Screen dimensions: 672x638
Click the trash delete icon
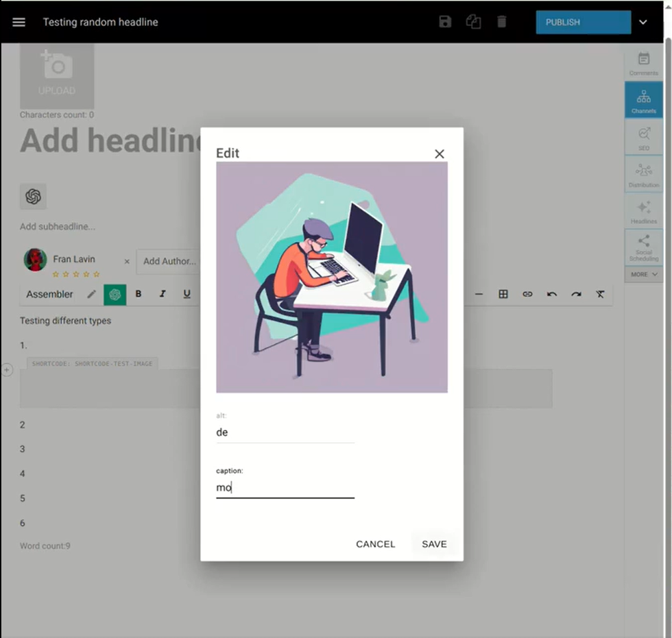pyautogui.click(x=501, y=22)
